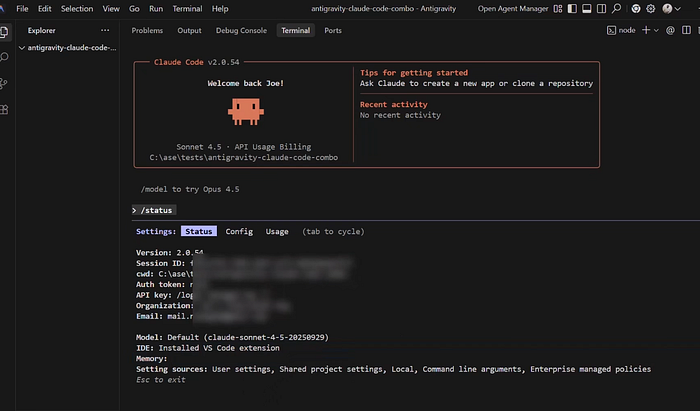Click the 'Auth token:' label
Viewport: 700px width, 411px height.
[160, 284]
